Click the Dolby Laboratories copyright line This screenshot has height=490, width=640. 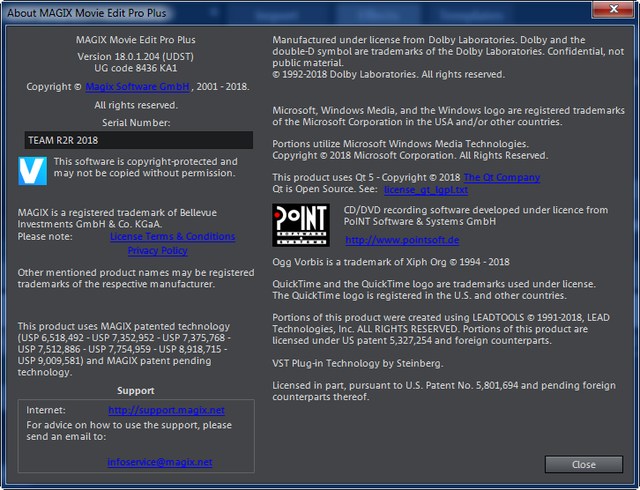tap(389, 74)
